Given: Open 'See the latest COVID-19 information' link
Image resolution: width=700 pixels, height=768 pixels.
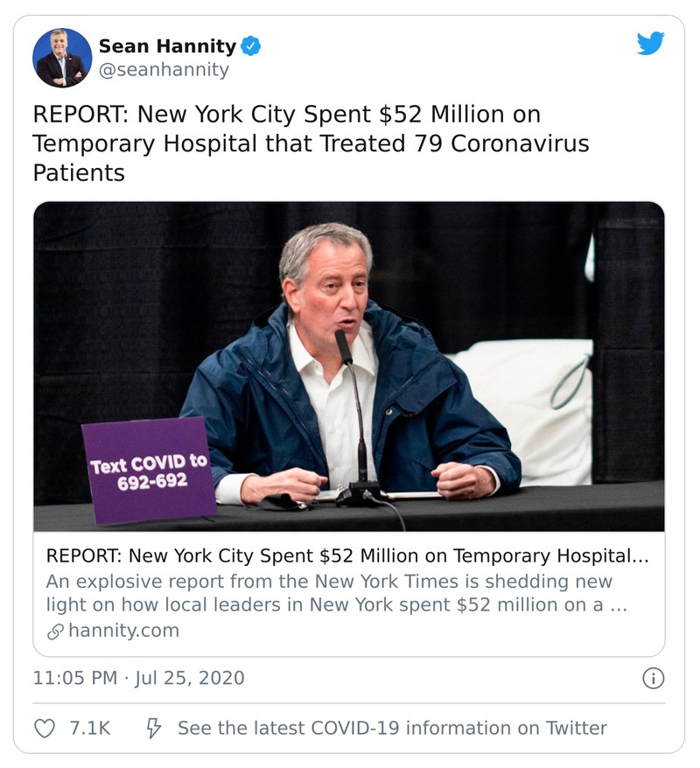Looking at the screenshot, I should (x=391, y=728).
